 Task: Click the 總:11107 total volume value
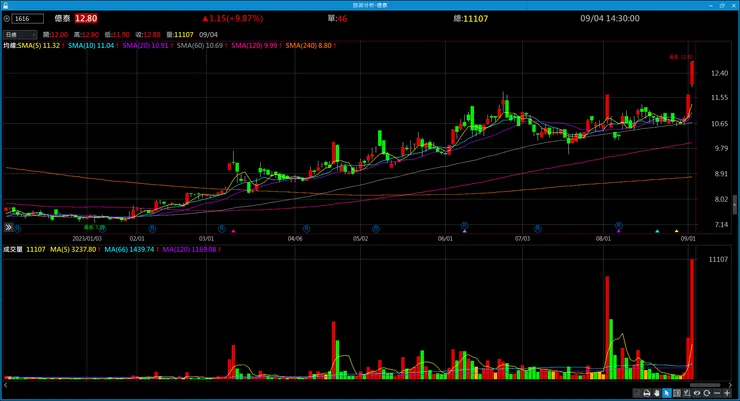(x=471, y=18)
